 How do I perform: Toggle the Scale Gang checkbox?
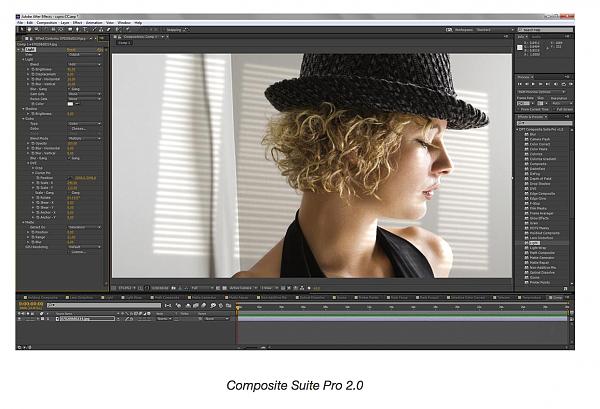(69, 193)
